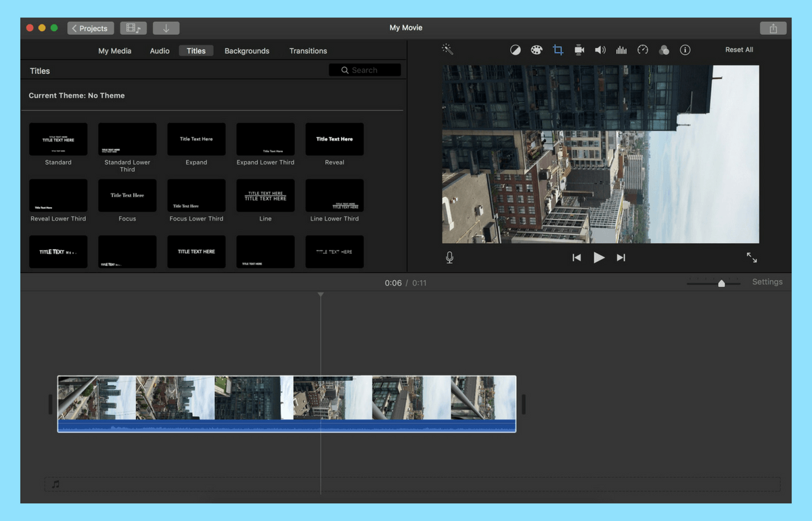
Task: Switch to the My Media tab
Action: click(x=114, y=51)
